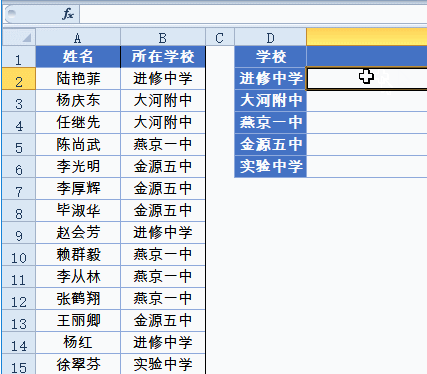Select row 2 header
Viewport: 427px width, 374px height.
coord(19,79)
